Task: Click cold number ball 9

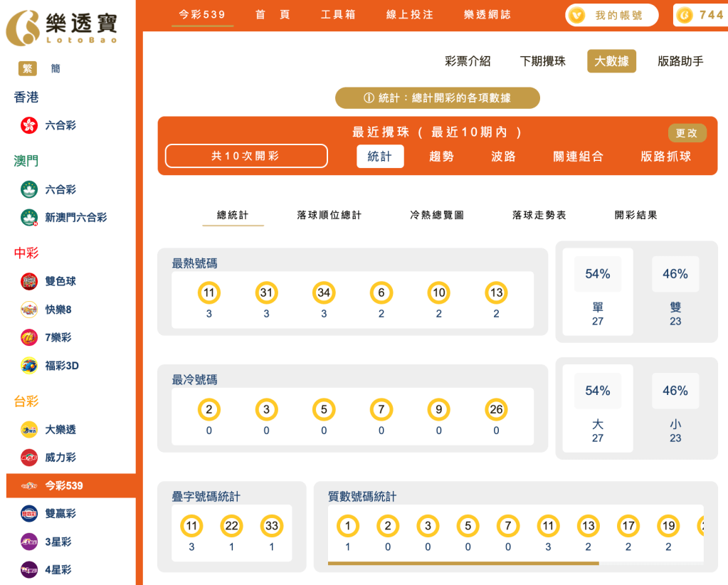Action: pyautogui.click(x=439, y=409)
